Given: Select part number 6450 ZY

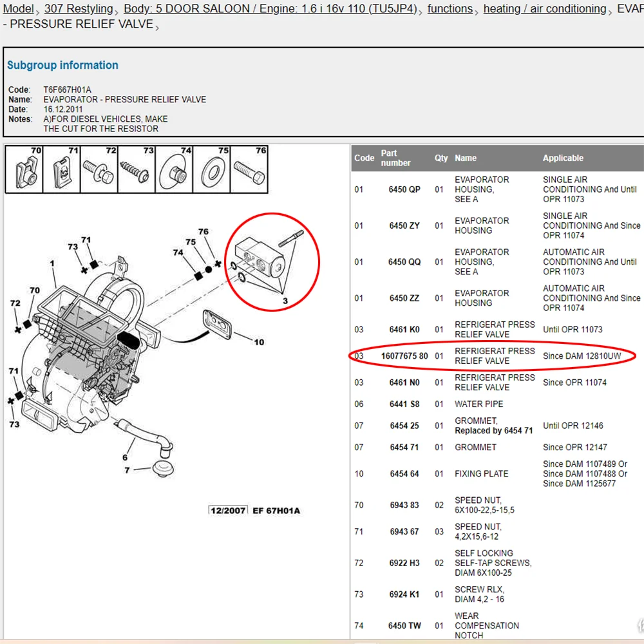Looking at the screenshot, I should (x=404, y=225).
